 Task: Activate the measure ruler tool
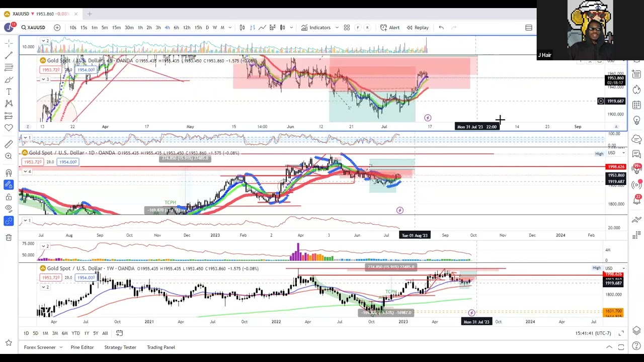tap(9, 144)
